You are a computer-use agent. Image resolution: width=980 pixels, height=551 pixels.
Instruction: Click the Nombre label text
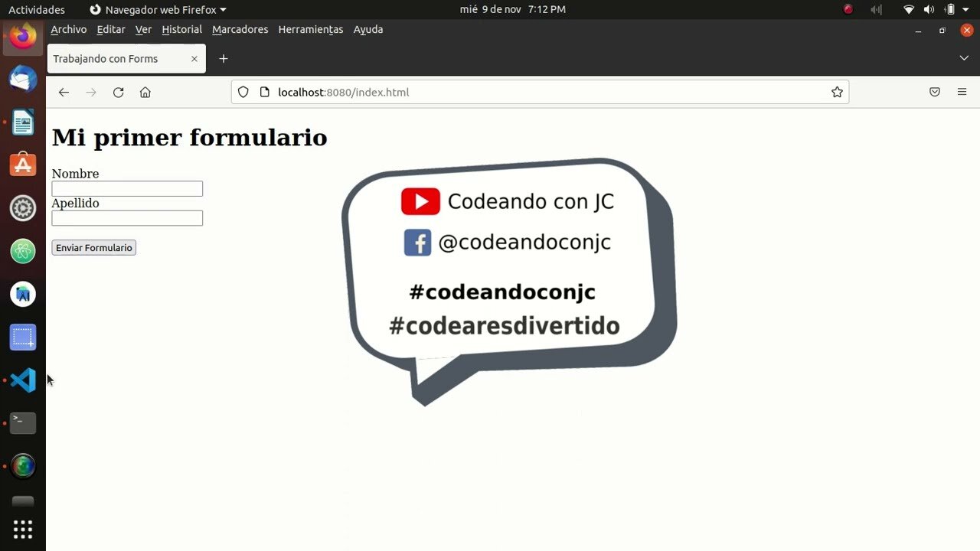(x=75, y=174)
